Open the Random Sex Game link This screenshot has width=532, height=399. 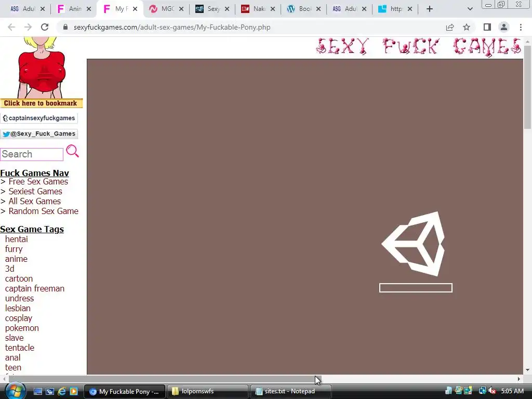[44, 211]
